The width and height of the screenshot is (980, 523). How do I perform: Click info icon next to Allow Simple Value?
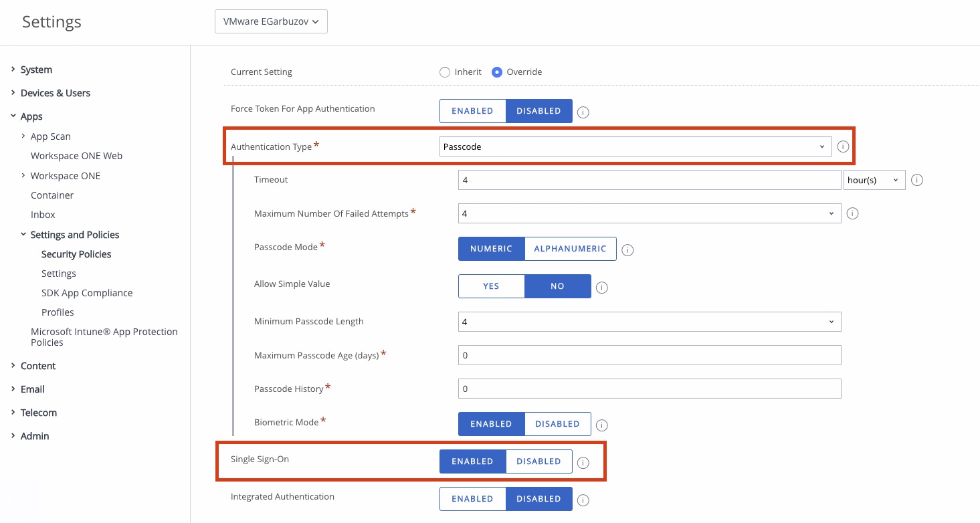pyautogui.click(x=602, y=287)
